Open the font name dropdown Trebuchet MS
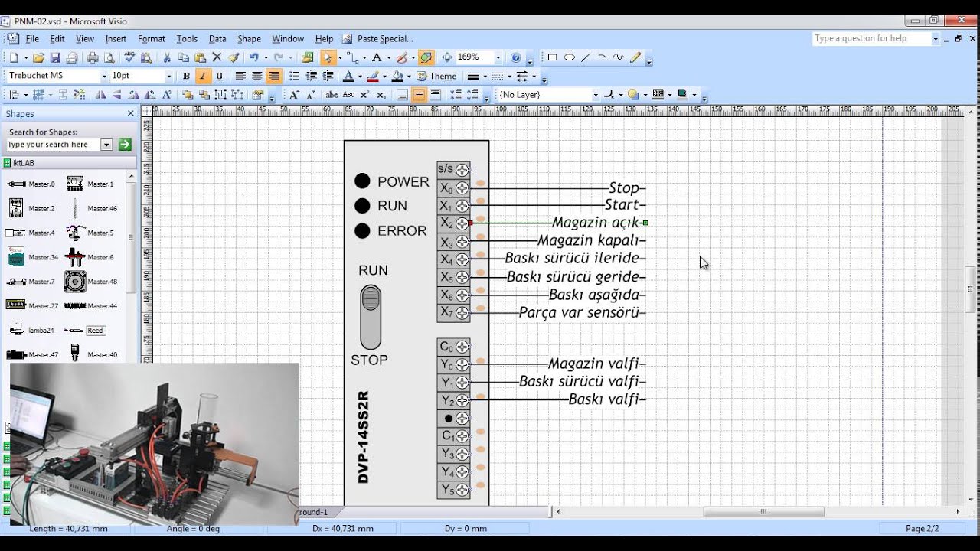980x551 pixels. tap(104, 77)
